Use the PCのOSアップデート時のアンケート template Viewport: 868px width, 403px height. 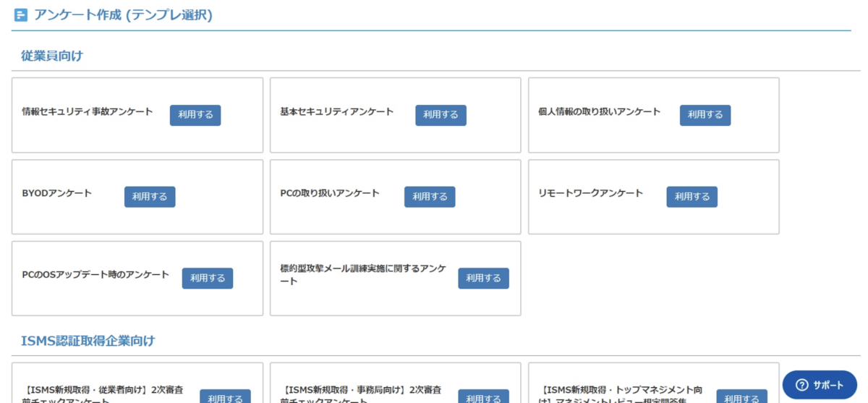(x=208, y=279)
